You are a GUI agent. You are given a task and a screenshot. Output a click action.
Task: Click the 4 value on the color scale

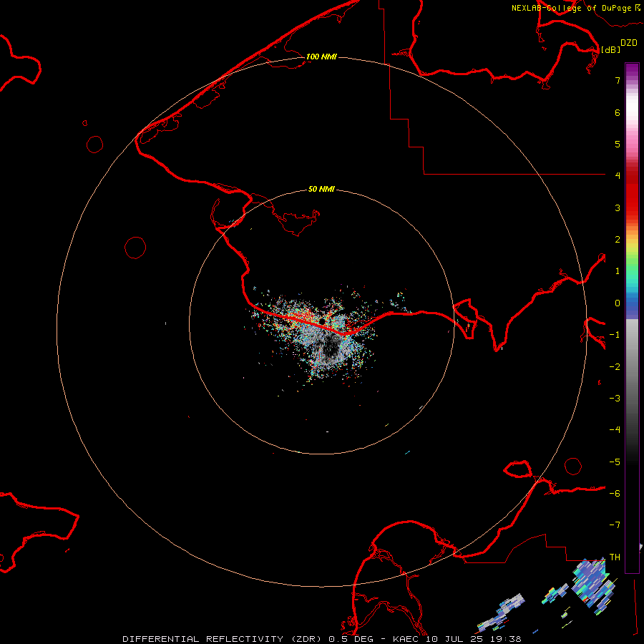[x=618, y=175]
